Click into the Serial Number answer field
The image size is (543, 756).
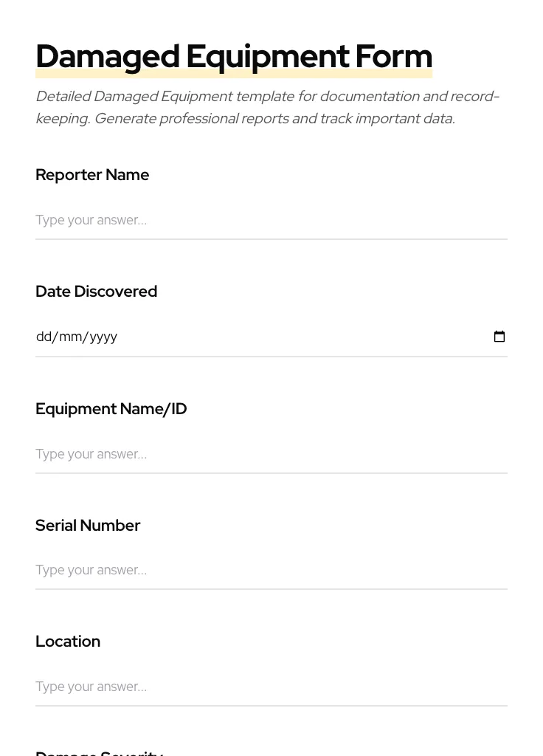pyautogui.click(x=271, y=570)
